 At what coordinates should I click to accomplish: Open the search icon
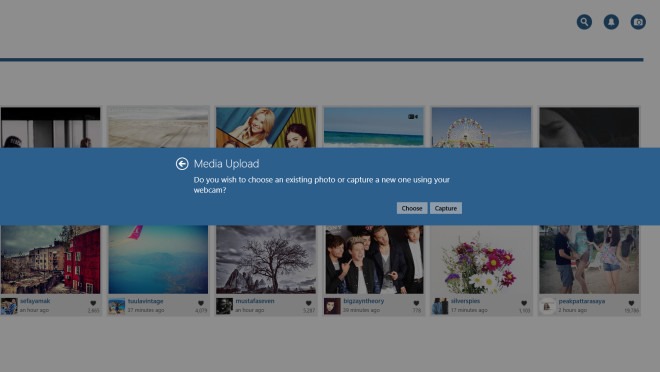point(584,22)
